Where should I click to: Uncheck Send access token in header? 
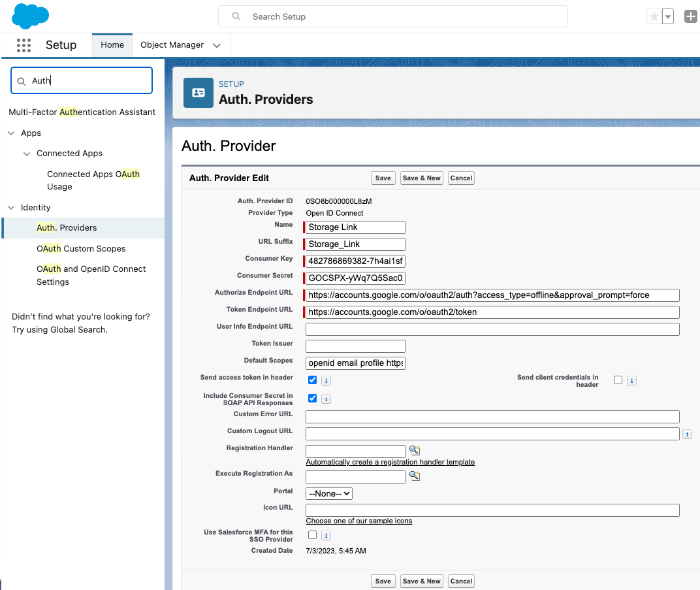click(312, 380)
